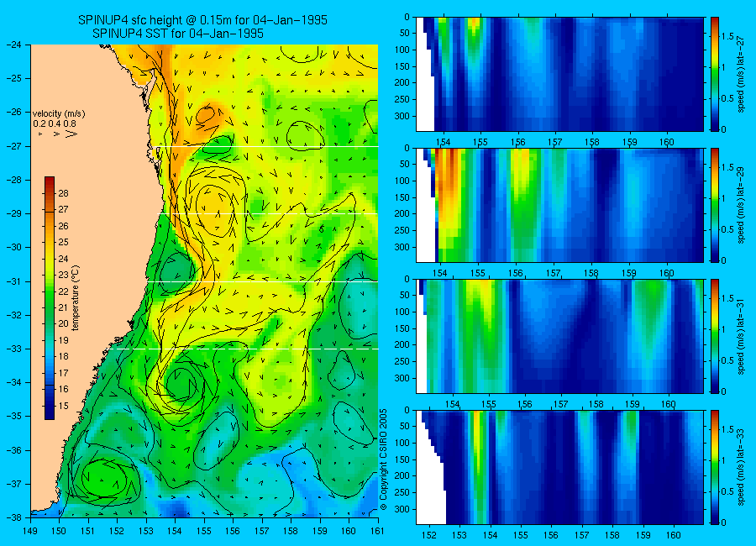Click the "300" depth tick on the lat=-27 section
Image resolution: width=756 pixels, height=546 pixels.
pos(402,116)
